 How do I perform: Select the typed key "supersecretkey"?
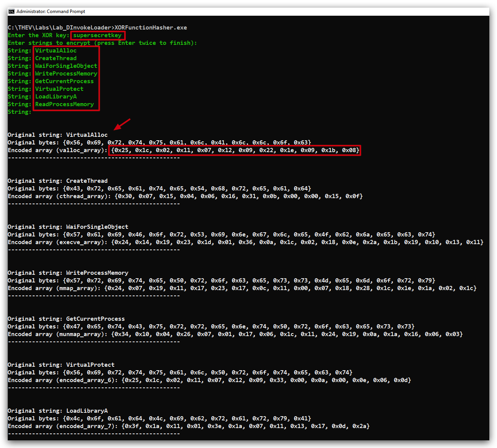pos(97,35)
